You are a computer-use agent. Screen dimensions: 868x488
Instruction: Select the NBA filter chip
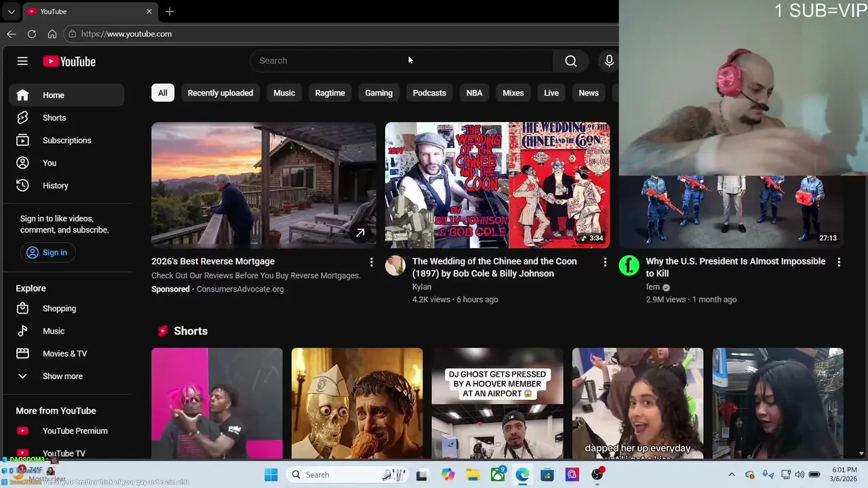(475, 93)
